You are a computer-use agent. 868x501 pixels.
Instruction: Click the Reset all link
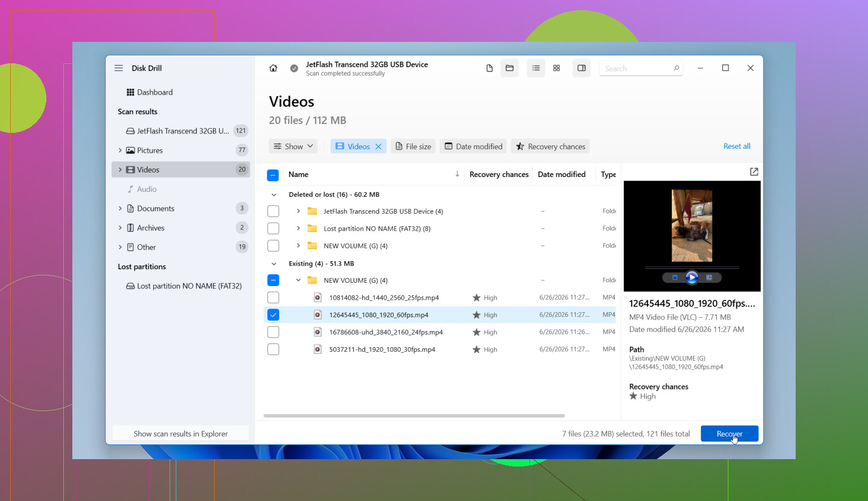tap(737, 146)
